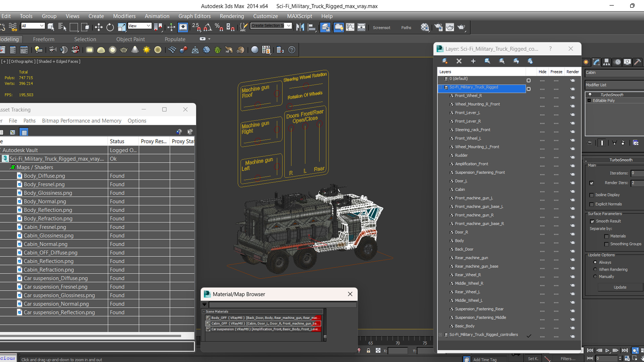
Task: Open the Create Selection Set dropdown
Action: (288, 26)
